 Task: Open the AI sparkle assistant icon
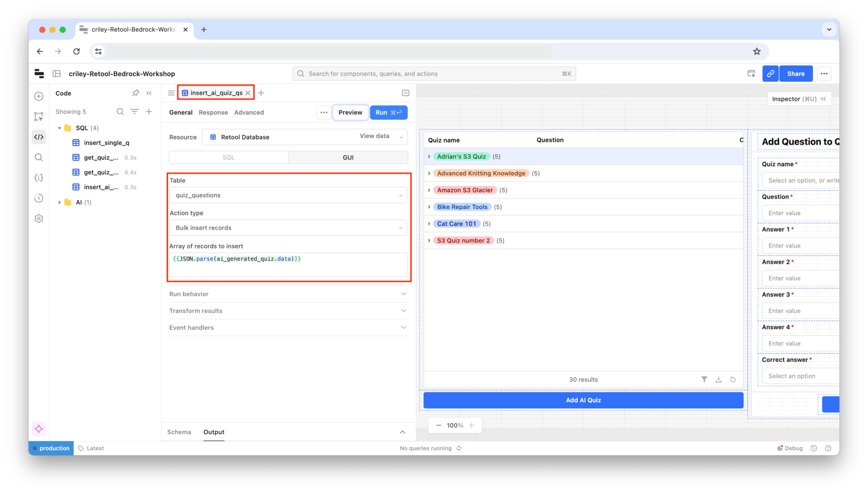click(x=39, y=429)
